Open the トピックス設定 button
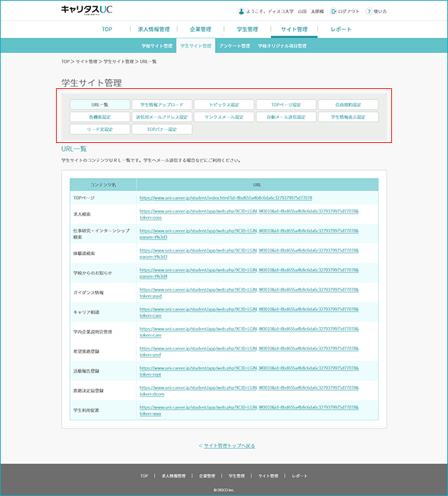 point(224,104)
